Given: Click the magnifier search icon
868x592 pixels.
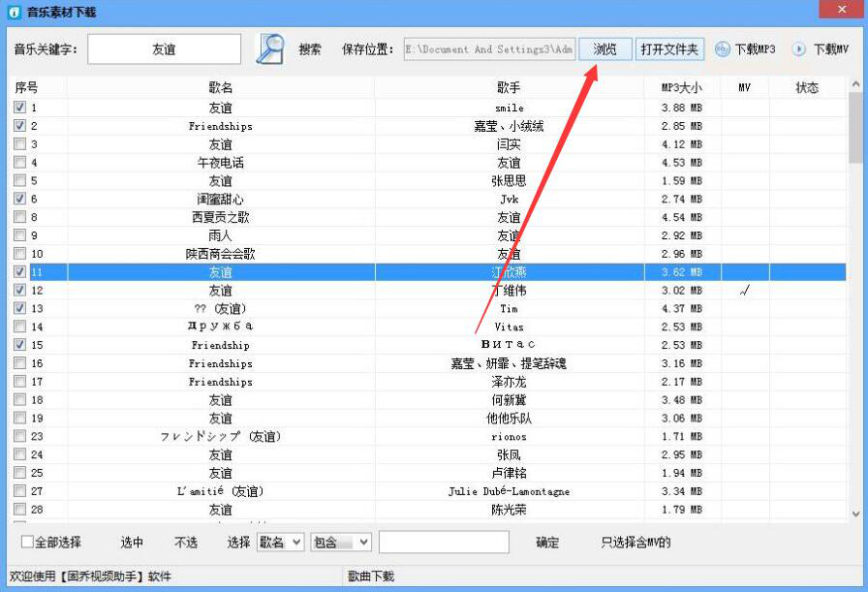Looking at the screenshot, I should tap(270, 48).
